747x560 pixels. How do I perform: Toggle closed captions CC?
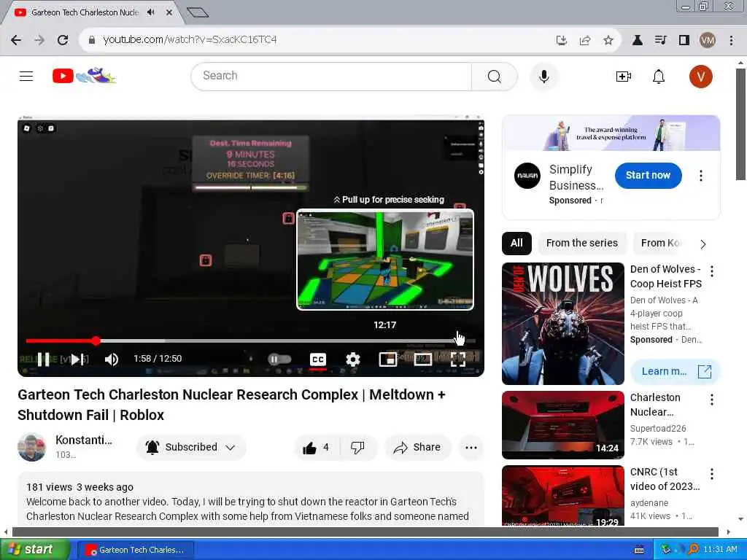pos(318,359)
